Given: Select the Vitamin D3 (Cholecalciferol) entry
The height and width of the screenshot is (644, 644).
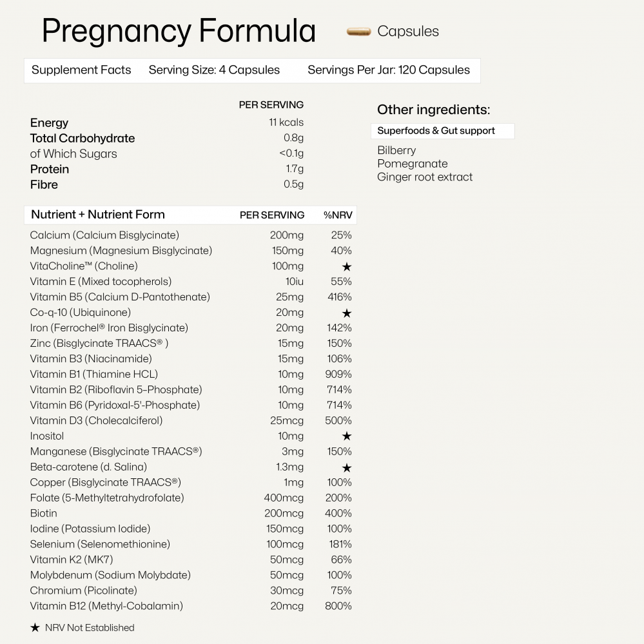Looking at the screenshot, I should coord(191,420).
